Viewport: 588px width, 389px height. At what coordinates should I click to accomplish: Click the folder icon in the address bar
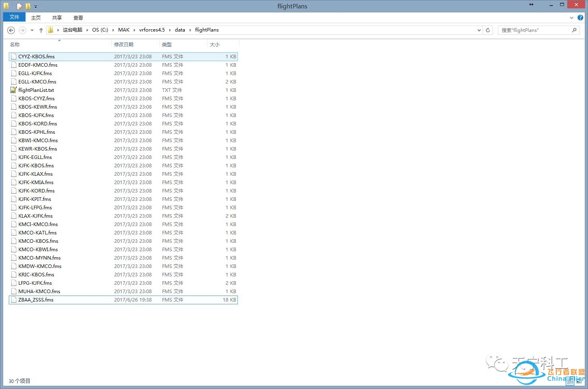coord(50,30)
